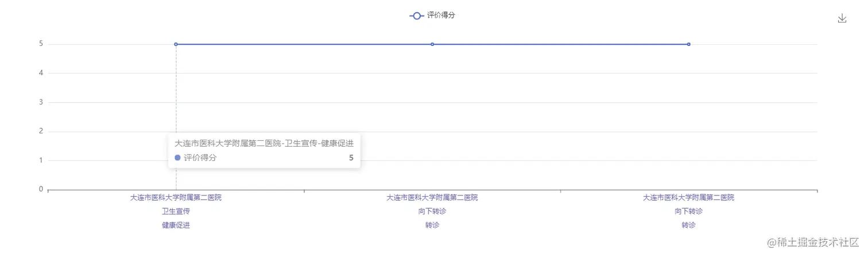Toggle the 评价得分 legend series
The height and width of the screenshot is (257, 868).
pyautogui.click(x=441, y=16)
